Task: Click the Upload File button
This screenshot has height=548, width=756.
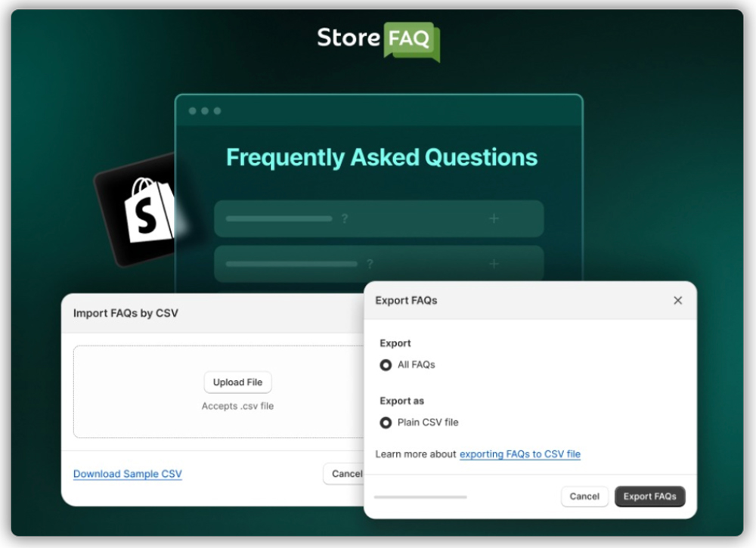Action: point(237,382)
